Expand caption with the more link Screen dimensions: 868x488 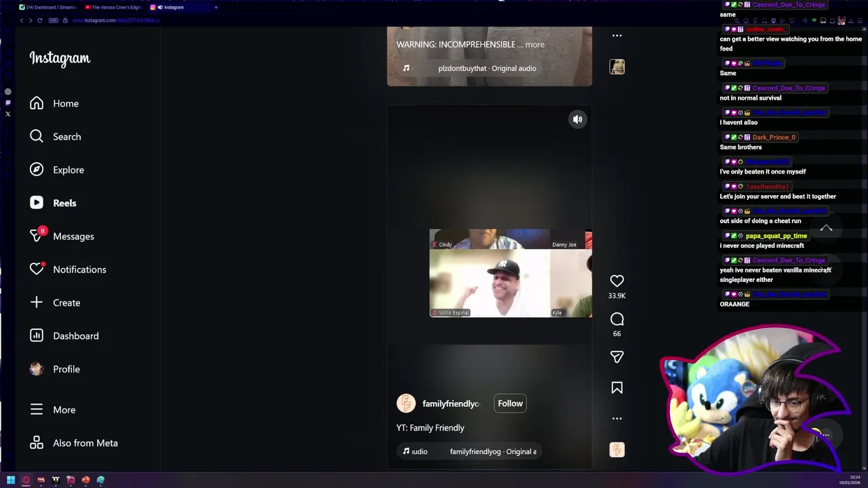[x=534, y=45]
